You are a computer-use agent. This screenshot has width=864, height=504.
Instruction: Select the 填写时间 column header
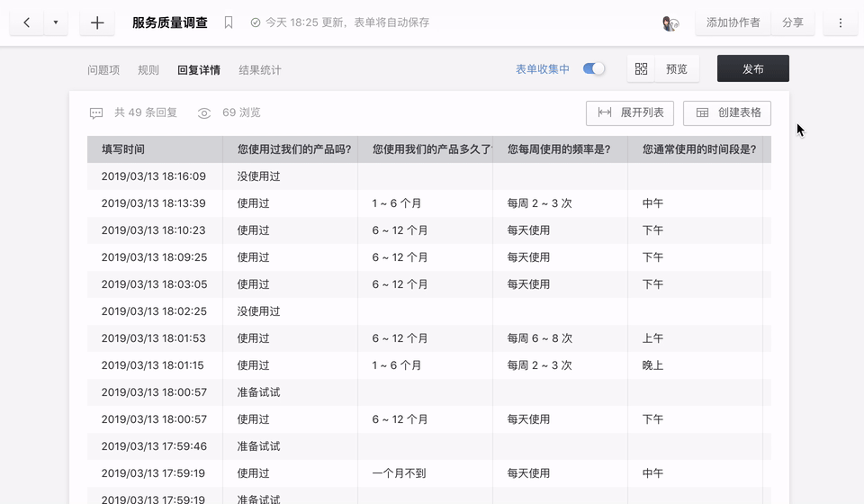tap(155, 149)
